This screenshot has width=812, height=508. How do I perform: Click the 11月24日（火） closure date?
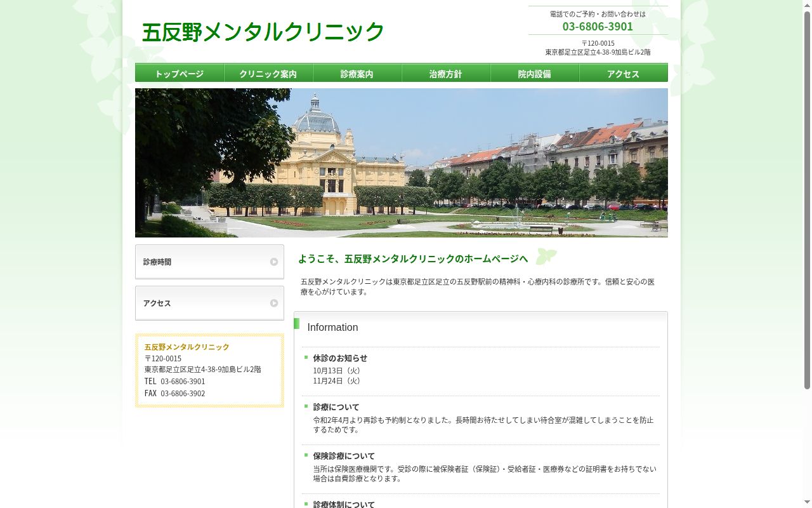338,381
